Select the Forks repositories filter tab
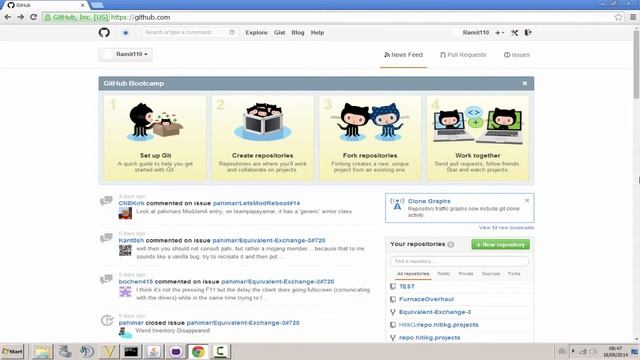 point(514,274)
